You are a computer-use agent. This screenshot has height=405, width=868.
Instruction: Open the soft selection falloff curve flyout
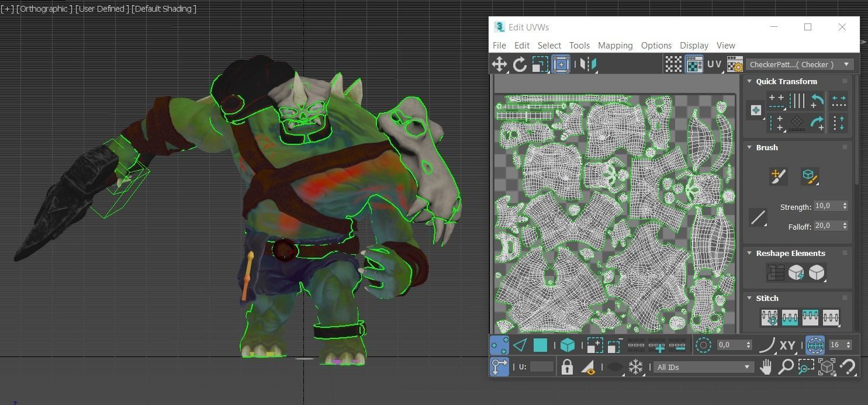[767, 345]
